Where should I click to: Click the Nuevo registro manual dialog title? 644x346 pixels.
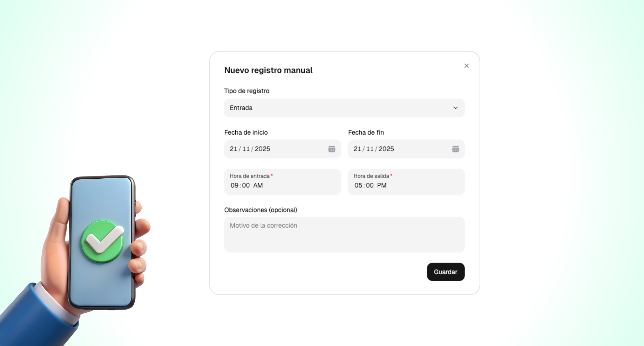(x=268, y=70)
